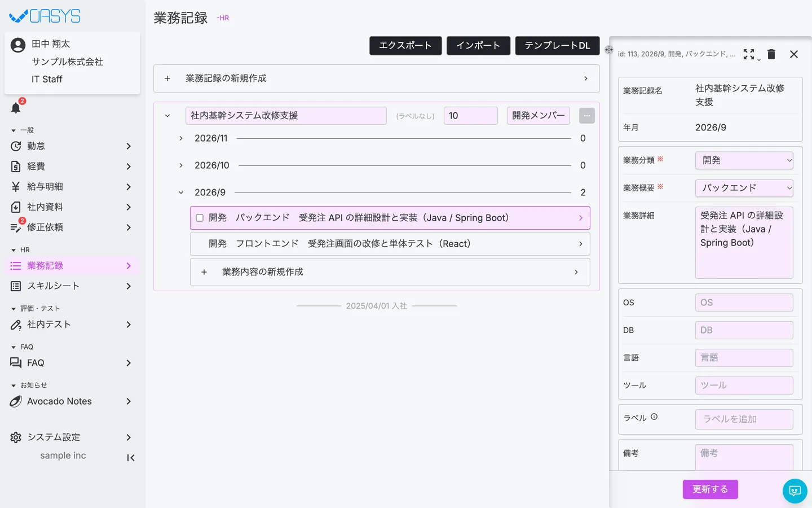This screenshot has height=508, width=812.
Task: Open the 業務概要 dropdown showing バックエンド
Action: point(744,188)
